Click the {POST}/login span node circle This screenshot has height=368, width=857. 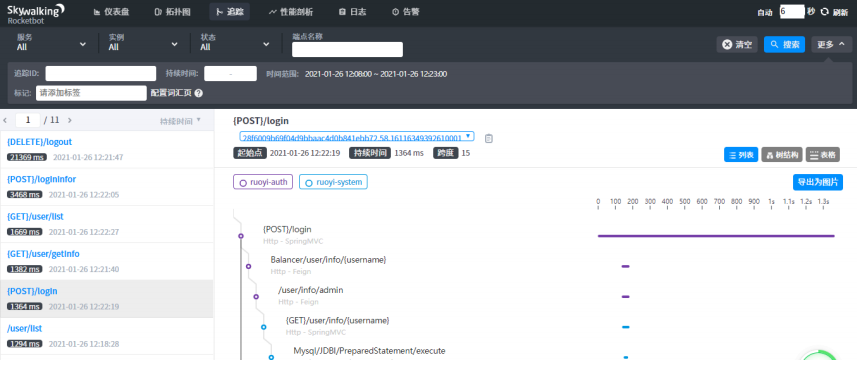click(x=240, y=236)
